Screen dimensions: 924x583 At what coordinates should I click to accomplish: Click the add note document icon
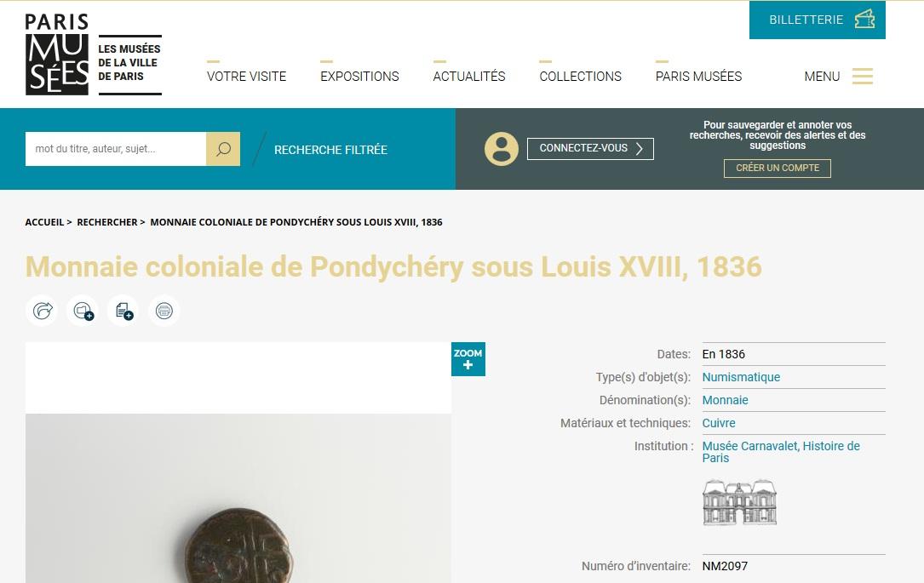click(x=123, y=311)
